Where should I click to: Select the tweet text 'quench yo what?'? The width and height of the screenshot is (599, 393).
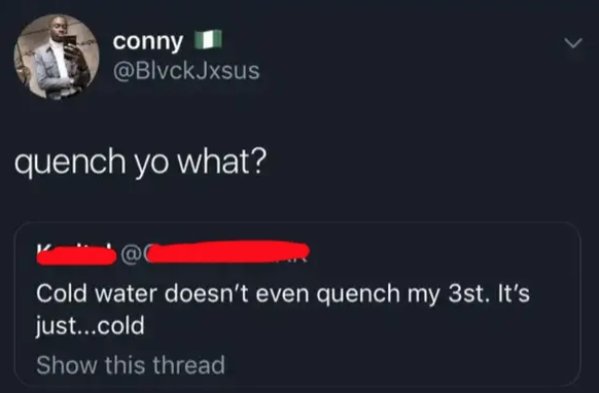140,162
